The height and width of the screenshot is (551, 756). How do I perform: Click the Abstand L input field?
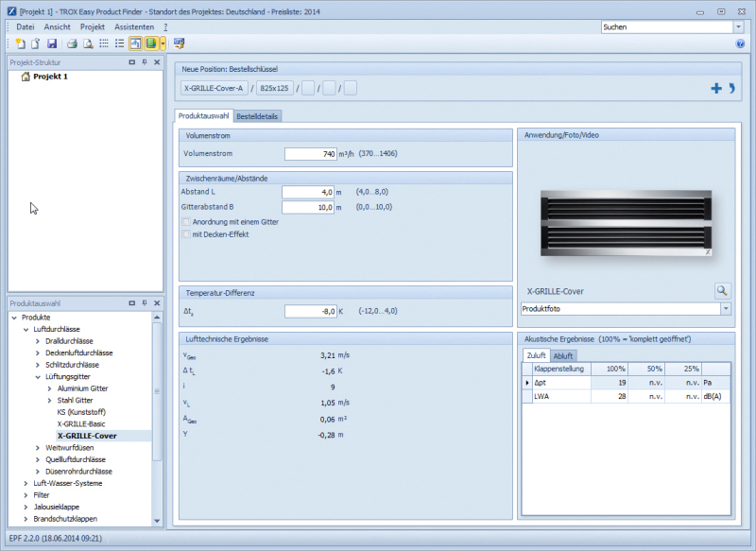tap(308, 192)
